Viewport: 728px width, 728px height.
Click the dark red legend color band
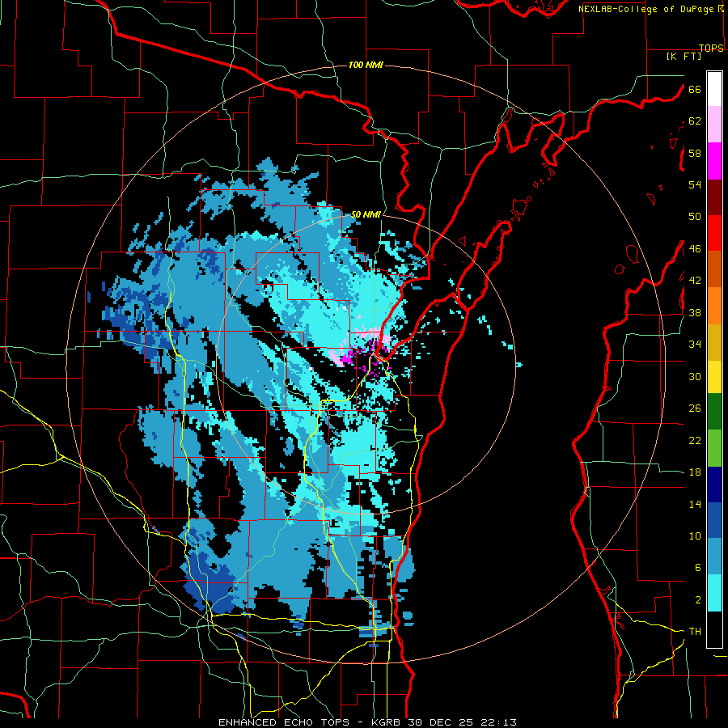tap(714, 197)
